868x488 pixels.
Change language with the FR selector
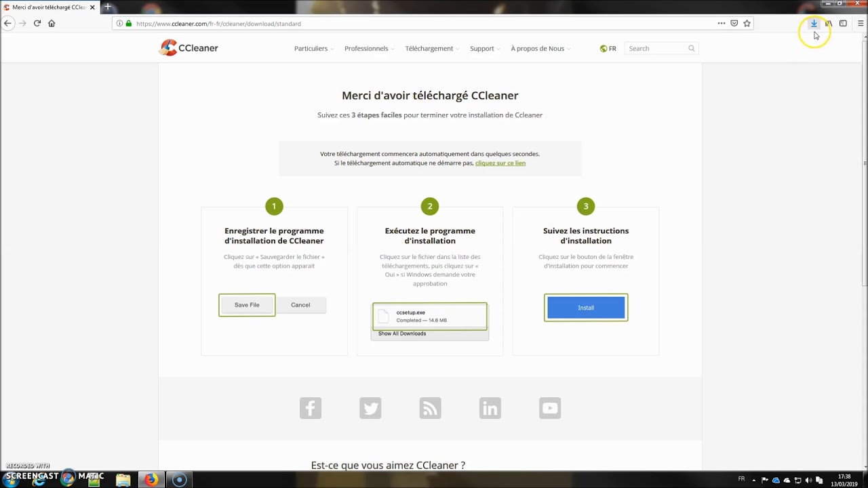pyautogui.click(x=608, y=49)
